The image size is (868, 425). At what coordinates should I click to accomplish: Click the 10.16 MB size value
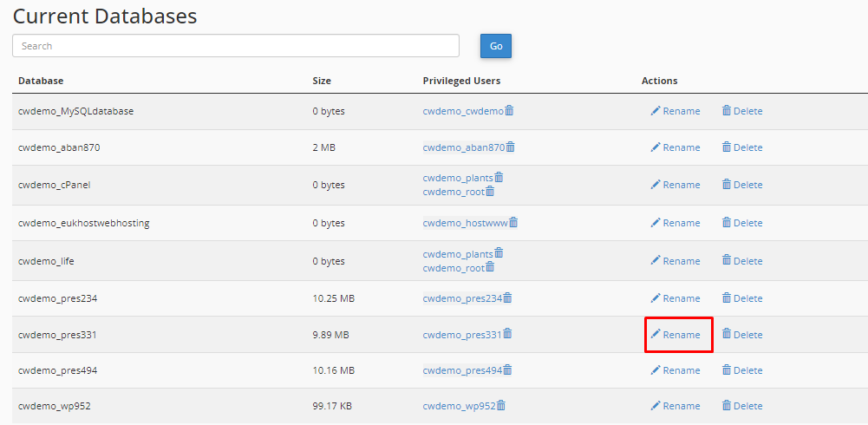pos(333,370)
